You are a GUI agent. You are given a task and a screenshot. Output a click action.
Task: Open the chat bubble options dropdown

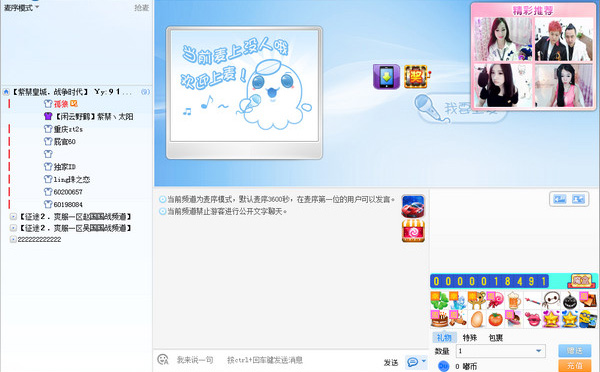point(424,361)
